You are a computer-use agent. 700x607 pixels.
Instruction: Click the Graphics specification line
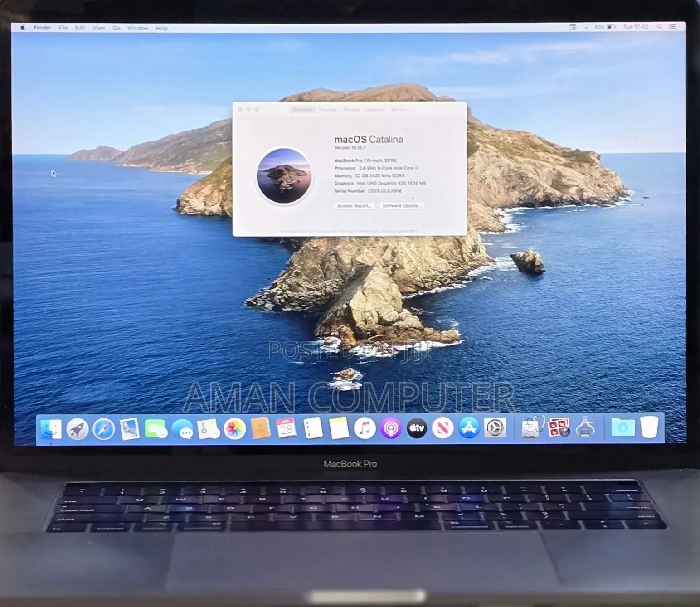point(380,183)
